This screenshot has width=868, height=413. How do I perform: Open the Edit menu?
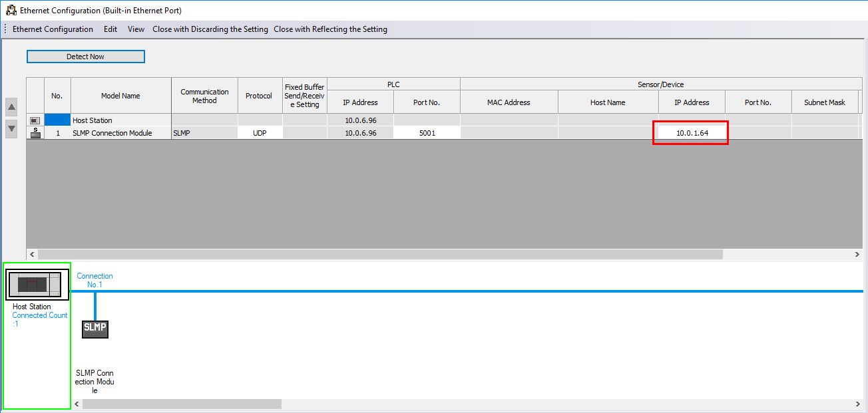click(x=110, y=29)
